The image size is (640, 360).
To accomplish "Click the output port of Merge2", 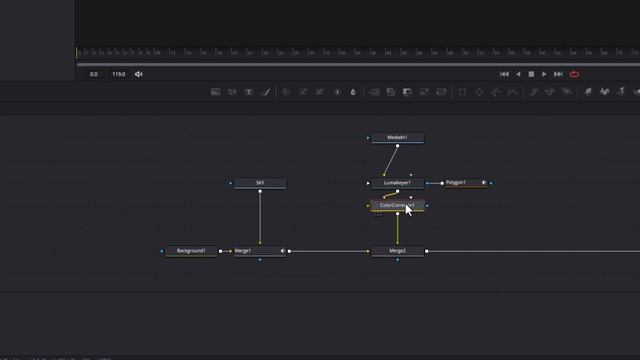I will pos(427,251).
